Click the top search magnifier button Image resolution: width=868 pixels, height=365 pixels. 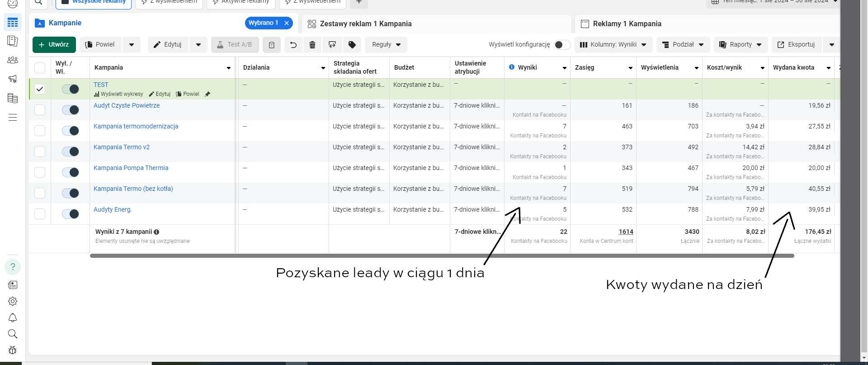click(x=38, y=3)
